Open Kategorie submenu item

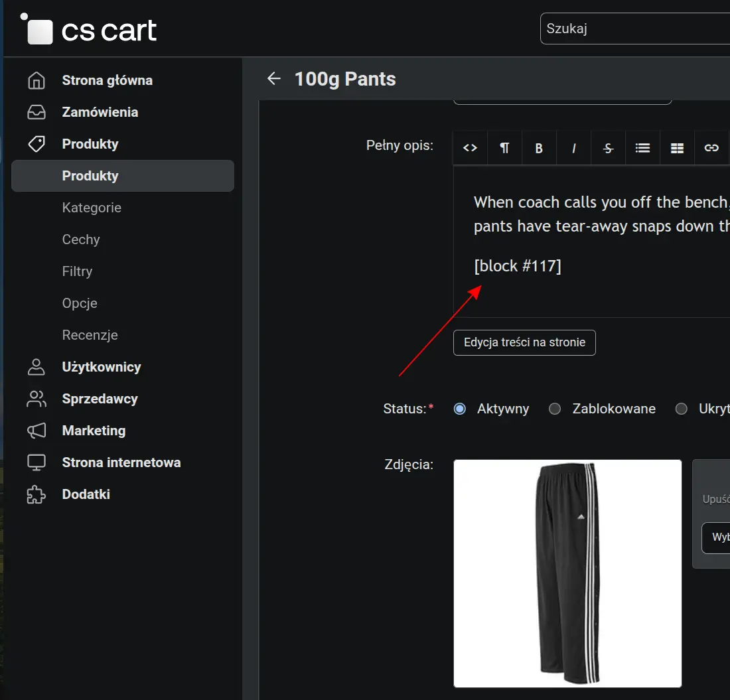pyautogui.click(x=92, y=208)
